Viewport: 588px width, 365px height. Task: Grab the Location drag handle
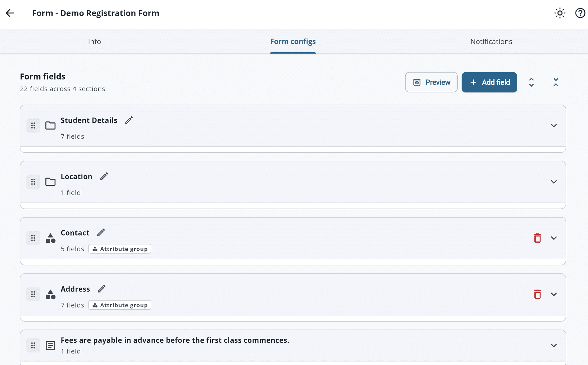click(x=33, y=182)
